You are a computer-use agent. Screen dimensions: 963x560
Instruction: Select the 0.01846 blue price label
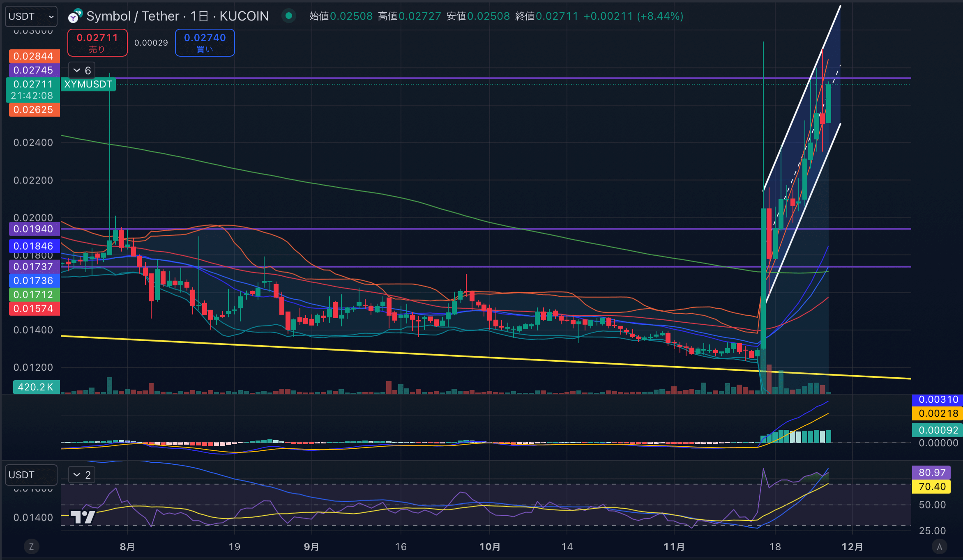[x=34, y=246]
